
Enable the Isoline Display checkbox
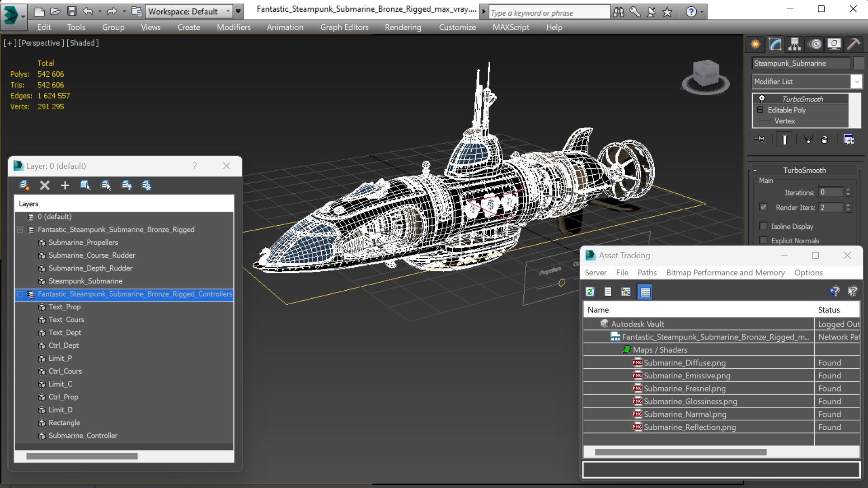click(763, 226)
